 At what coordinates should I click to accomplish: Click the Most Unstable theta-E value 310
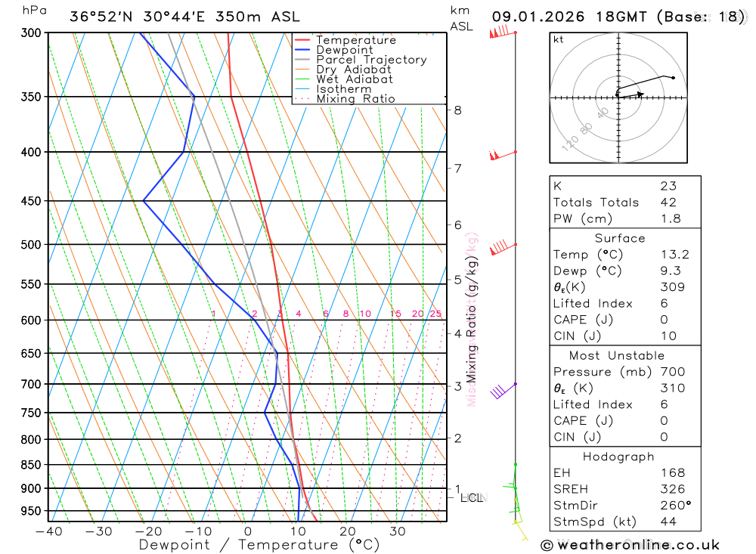[x=673, y=388]
